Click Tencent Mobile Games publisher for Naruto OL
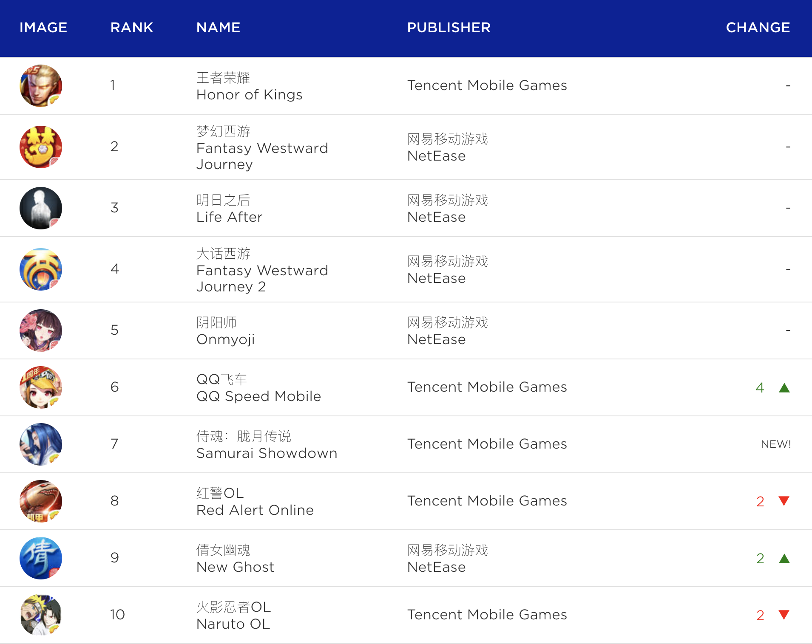812x644 pixels. click(x=487, y=615)
